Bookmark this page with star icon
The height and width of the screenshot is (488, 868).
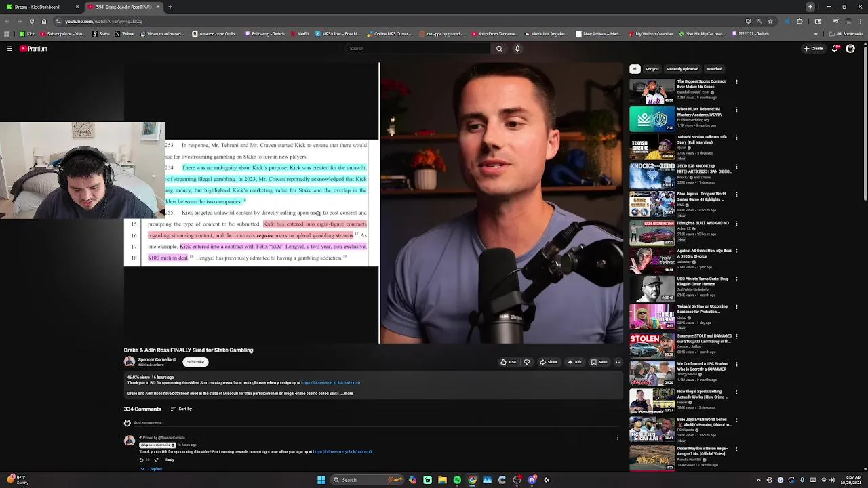coord(770,21)
